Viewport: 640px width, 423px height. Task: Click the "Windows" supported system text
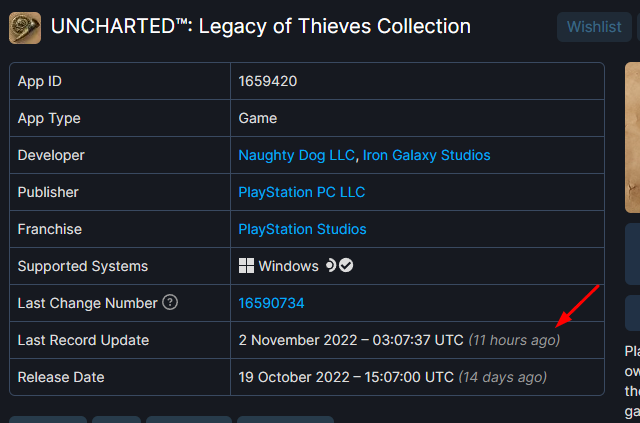tap(288, 266)
